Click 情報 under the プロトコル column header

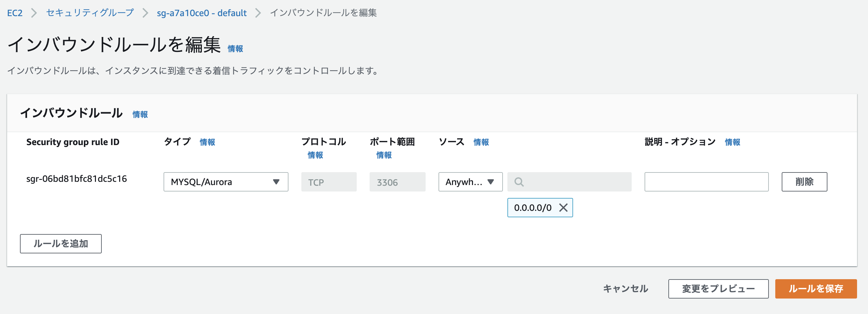[x=316, y=155]
